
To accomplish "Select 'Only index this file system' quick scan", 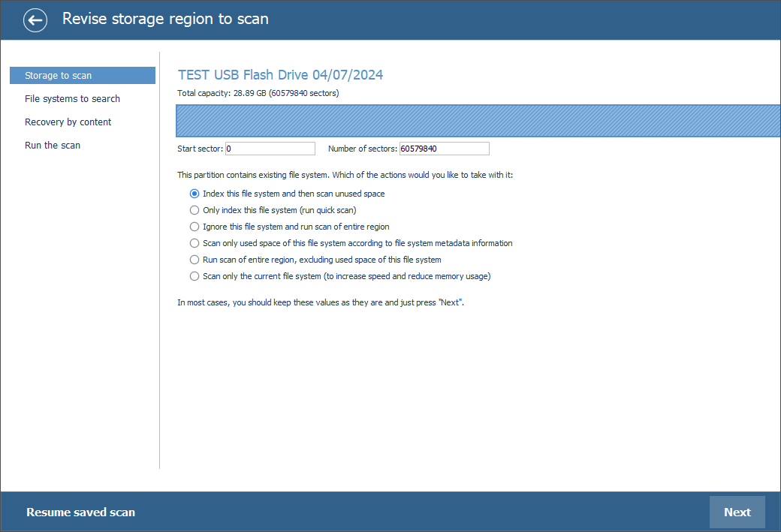I will pos(194,210).
